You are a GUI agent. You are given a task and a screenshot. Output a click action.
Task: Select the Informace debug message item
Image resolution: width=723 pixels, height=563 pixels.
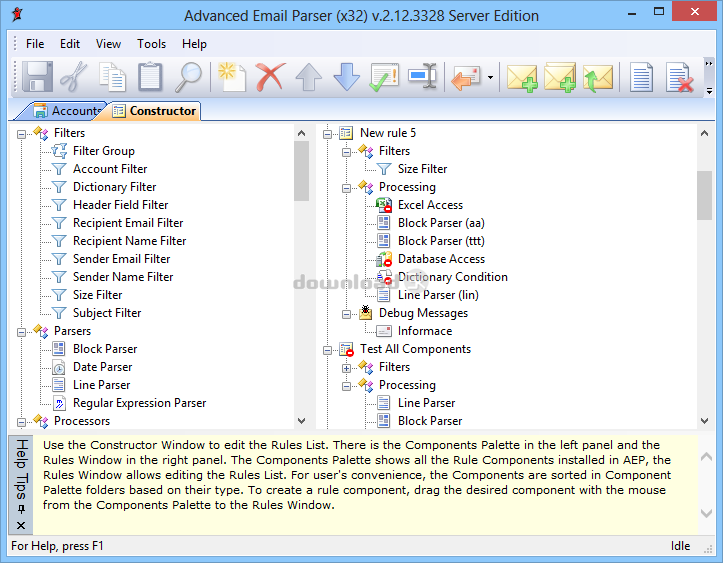click(425, 331)
